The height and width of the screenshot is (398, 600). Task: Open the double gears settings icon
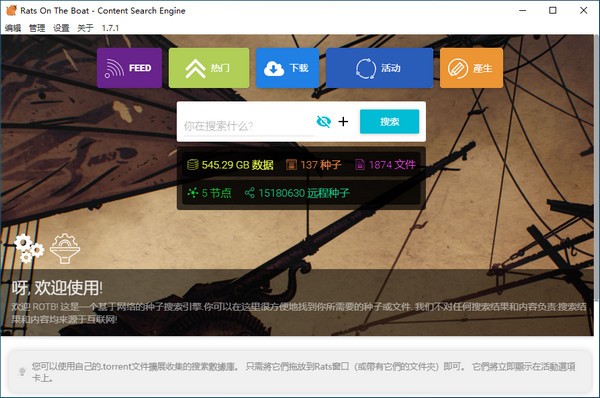29,248
